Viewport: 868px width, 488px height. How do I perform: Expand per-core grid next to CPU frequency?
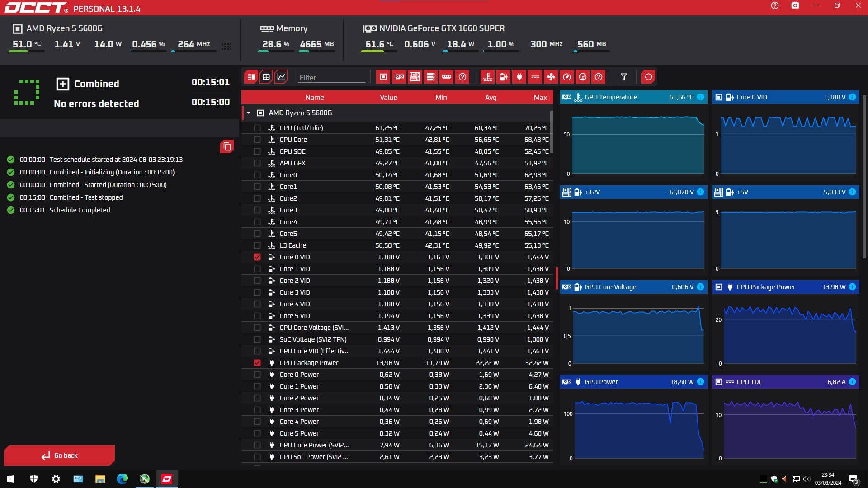tap(226, 47)
